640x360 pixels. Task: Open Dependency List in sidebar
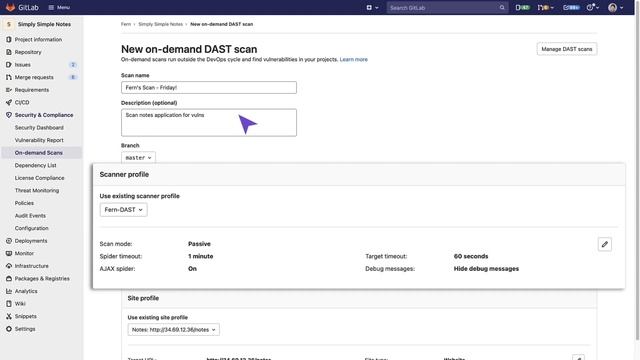pos(36,165)
